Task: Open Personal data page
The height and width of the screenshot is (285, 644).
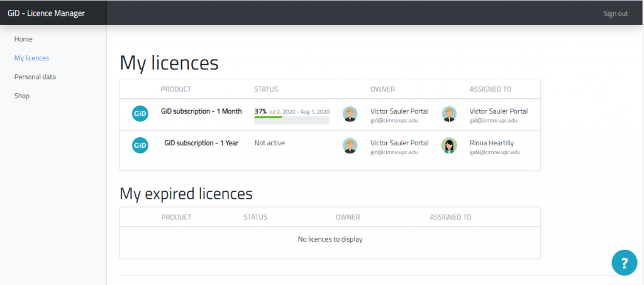Action: coord(35,77)
